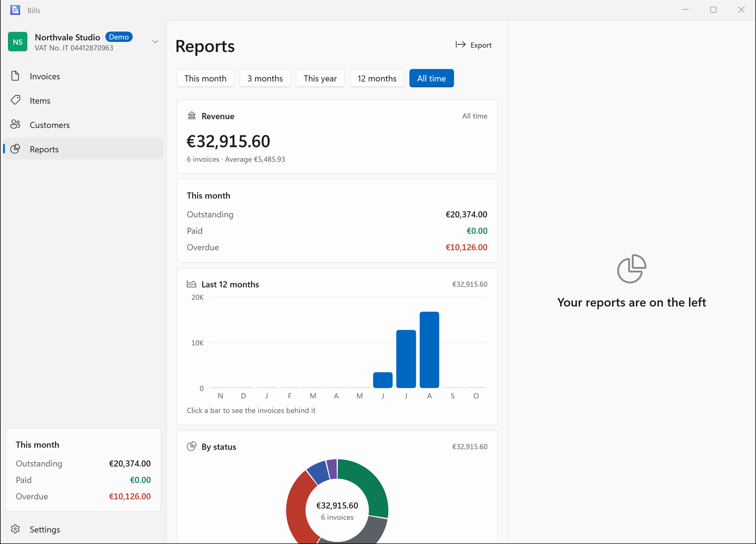Click the Demo badge
The height and width of the screenshot is (544, 756).
(119, 37)
